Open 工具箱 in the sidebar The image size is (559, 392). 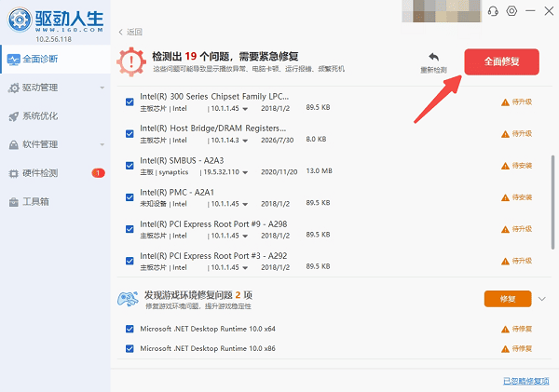click(55, 202)
